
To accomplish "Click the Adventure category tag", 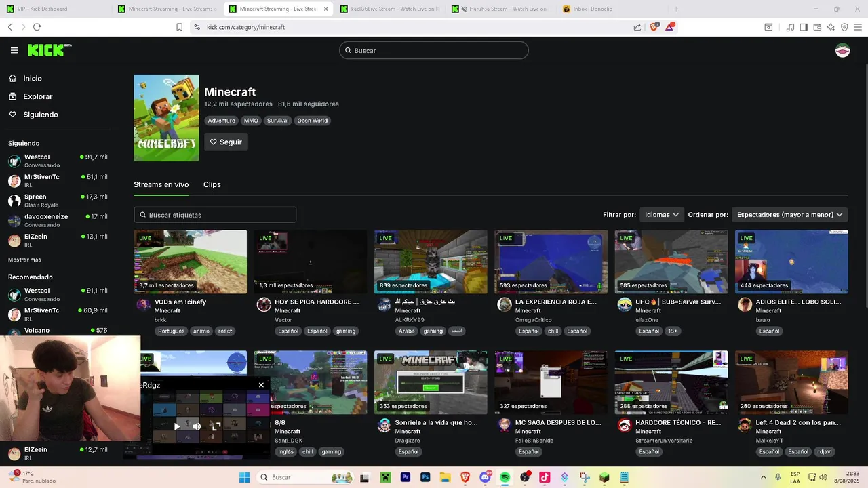I will 221,121.
